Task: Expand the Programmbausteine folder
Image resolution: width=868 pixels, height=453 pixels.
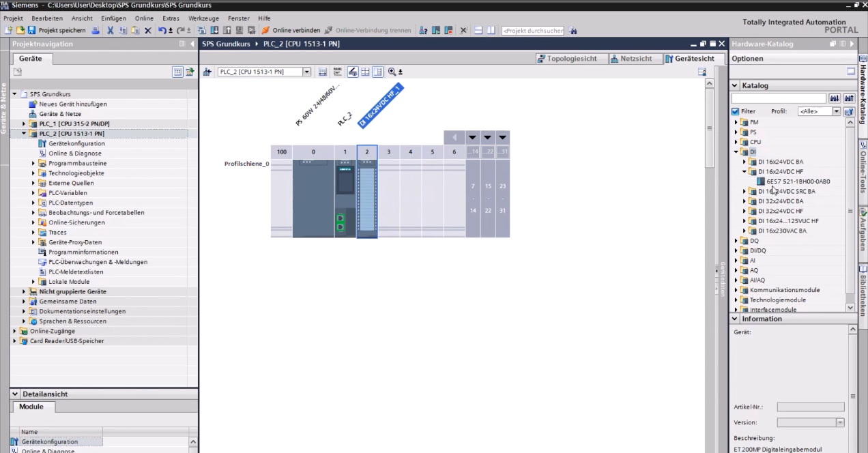Action: tap(33, 164)
